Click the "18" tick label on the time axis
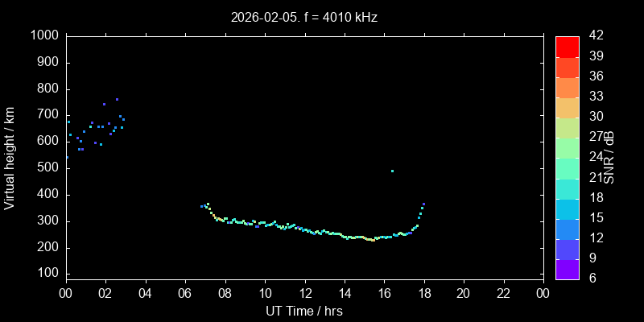 pos(423,293)
